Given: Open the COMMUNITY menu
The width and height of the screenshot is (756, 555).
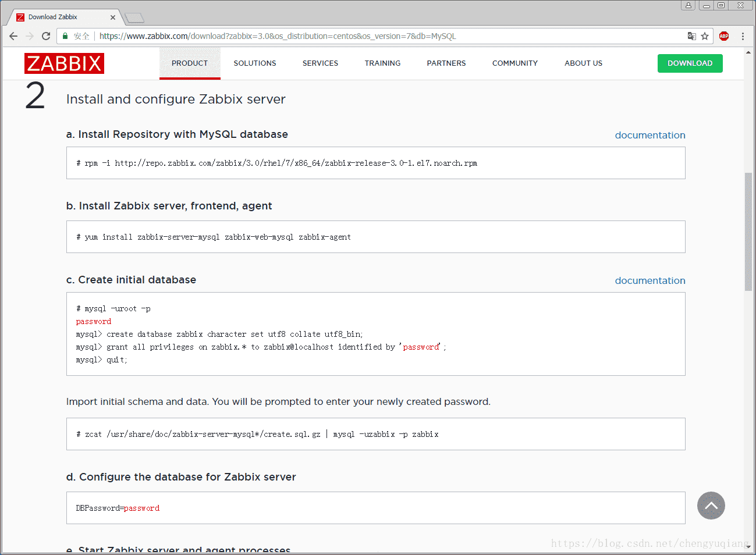Looking at the screenshot, I should (515, 63).
